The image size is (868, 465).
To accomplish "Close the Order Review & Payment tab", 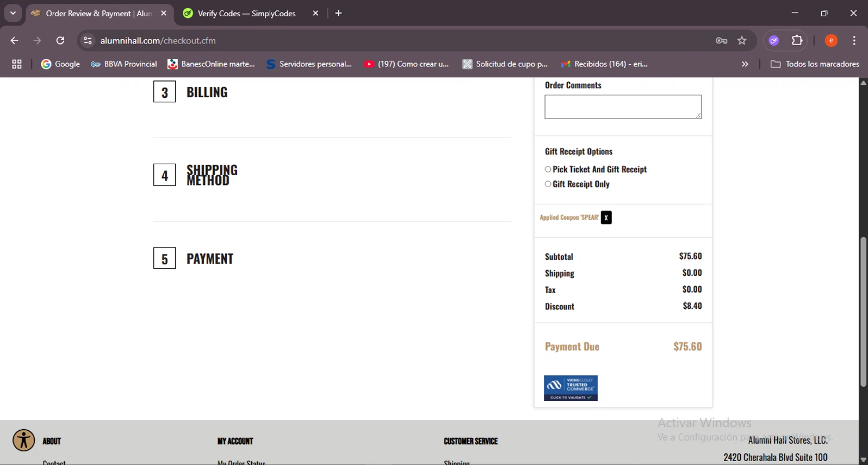I will pos(164,13).
